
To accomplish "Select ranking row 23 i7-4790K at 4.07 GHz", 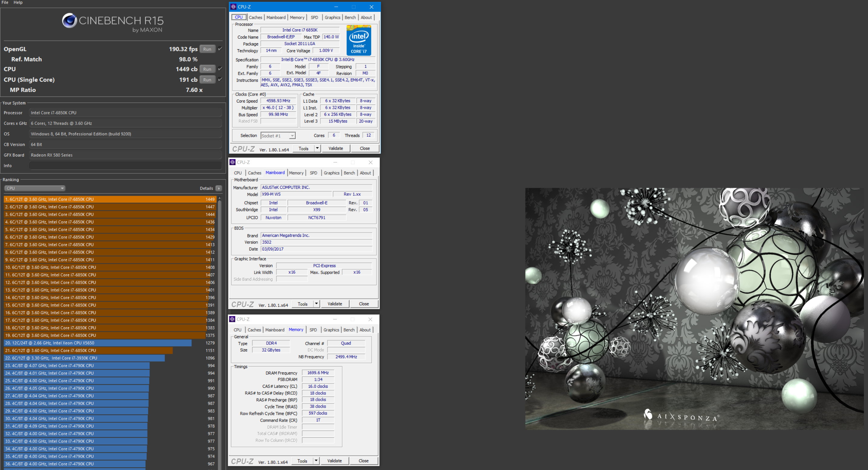I will coord(110,365).
